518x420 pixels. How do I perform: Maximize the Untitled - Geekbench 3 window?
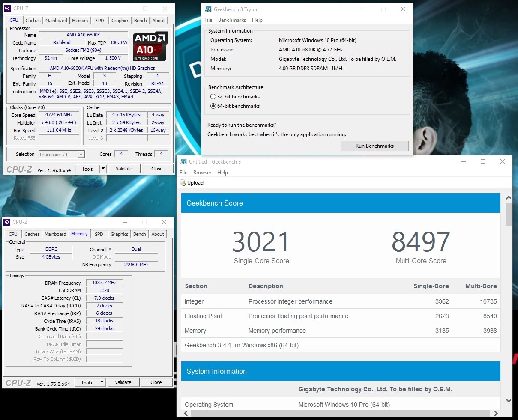(x=483, y=161)
